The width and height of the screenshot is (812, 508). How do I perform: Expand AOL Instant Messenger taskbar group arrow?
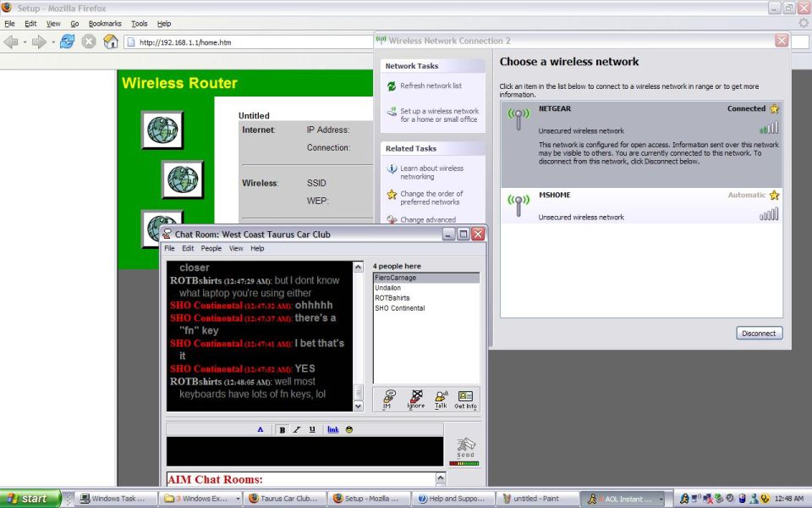click(661, 499)
